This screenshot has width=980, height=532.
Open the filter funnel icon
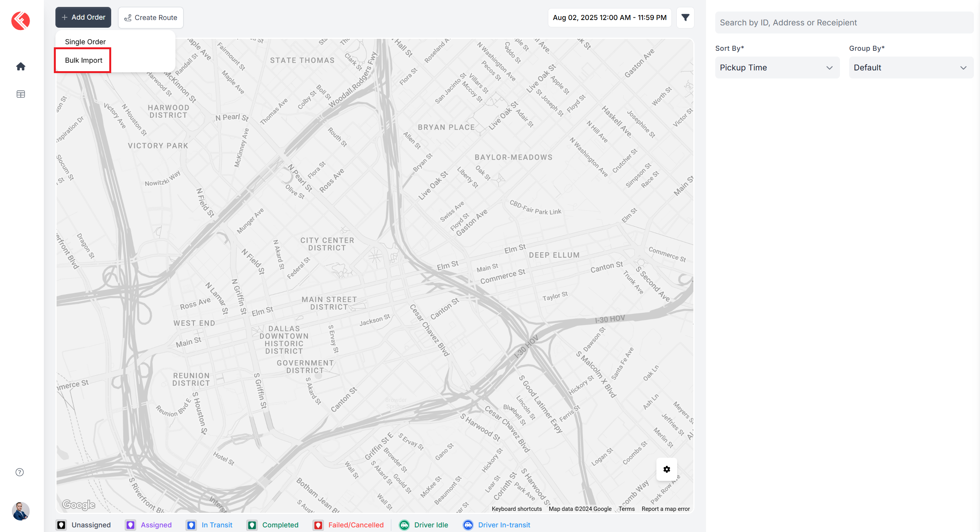pos(685,18)
